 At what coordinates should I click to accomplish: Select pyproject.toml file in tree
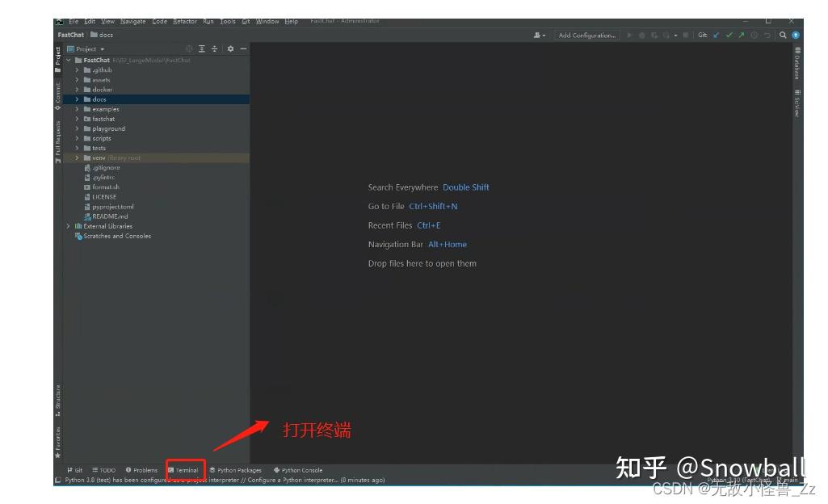pos(109,206)
